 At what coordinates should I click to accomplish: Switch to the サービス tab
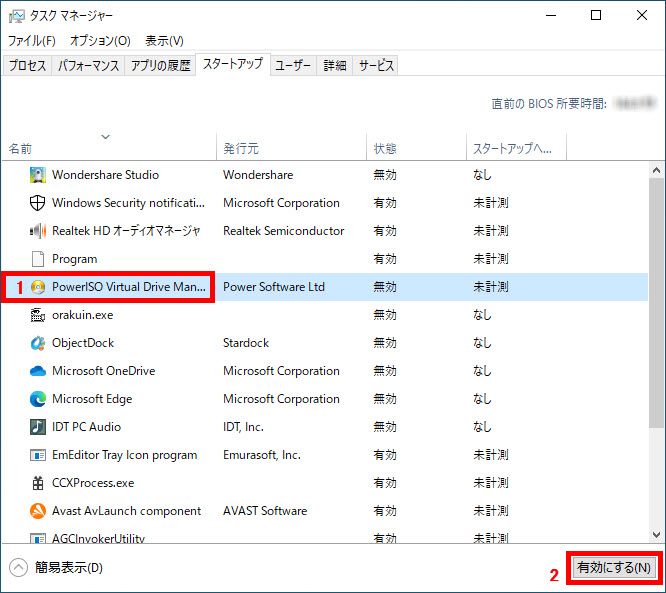click(x=376, y=66)
